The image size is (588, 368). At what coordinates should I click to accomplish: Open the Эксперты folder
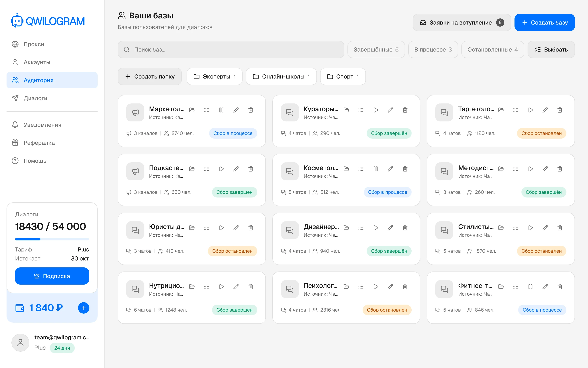[x=214, y=76]
